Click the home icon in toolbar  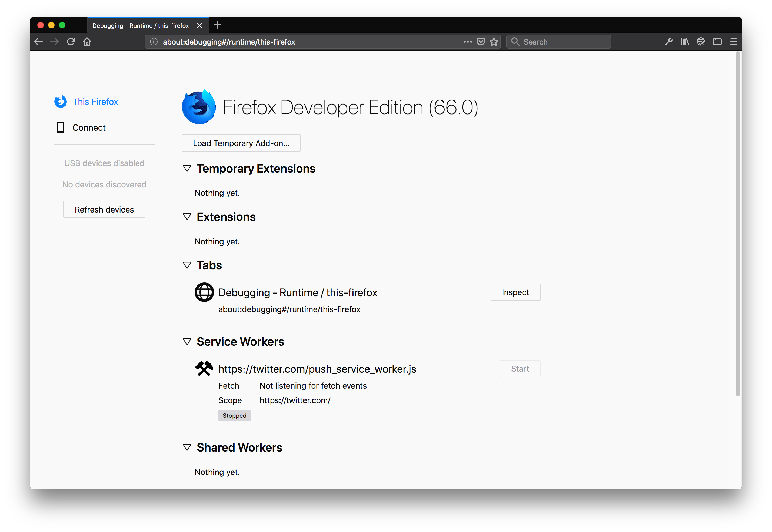coord(87,42)
